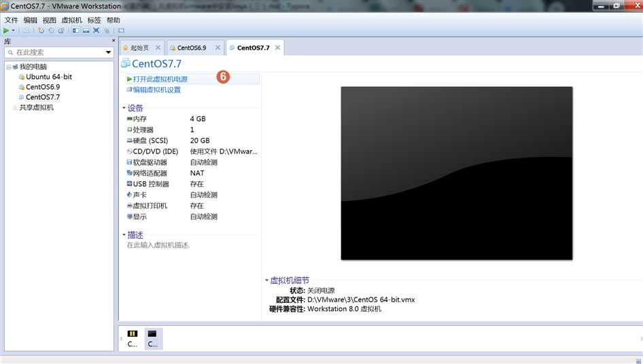Screen dimensions: 643x364
Task: Collapse the 设备 section
Action: pyautogui.click(x=124, y=108)
